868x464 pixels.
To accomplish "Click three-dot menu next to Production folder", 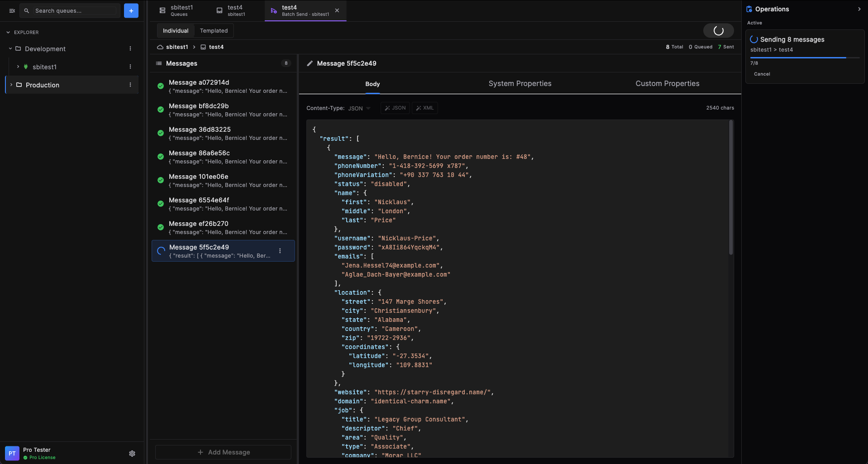I will click(x=130, y=85).
